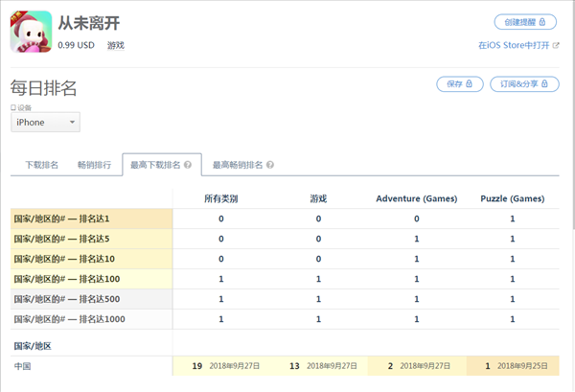Click the 中国 country row
Screen dimensions: 575x392
click(x=23, y=366)
